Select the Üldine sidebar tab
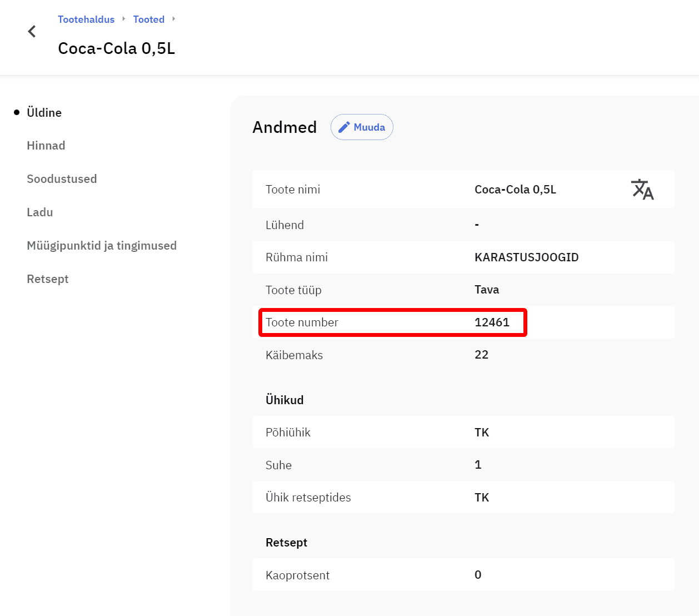The width and height of the screenshot is (699, 616). tap(44, 112)
